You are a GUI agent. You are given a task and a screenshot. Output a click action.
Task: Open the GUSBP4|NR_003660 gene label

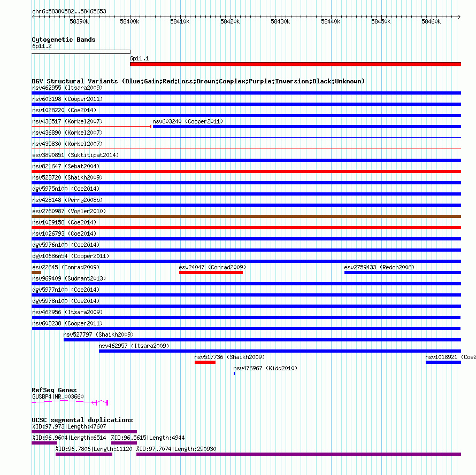tap(58, 396)
